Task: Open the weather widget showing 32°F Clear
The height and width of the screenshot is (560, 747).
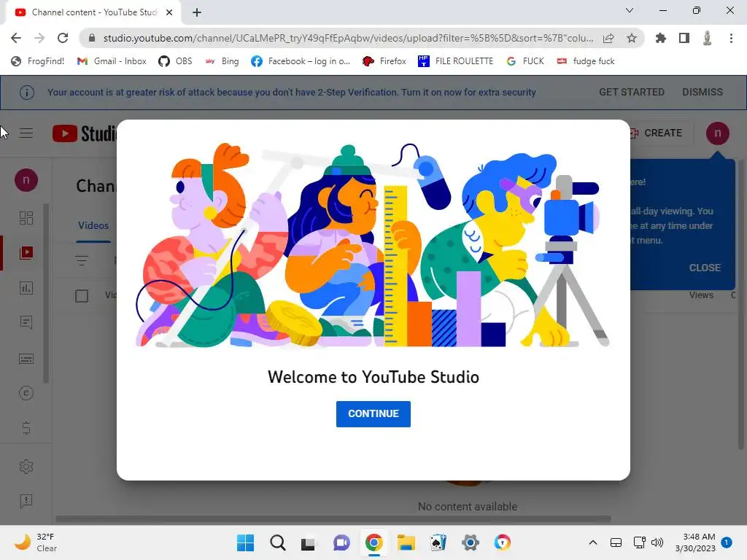Action: 36,542
